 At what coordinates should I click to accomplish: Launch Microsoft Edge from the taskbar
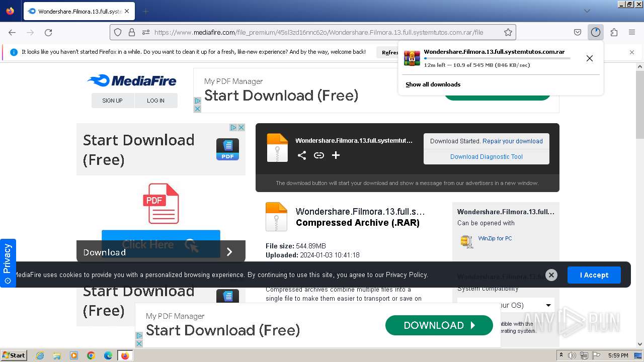coord(108,355)
